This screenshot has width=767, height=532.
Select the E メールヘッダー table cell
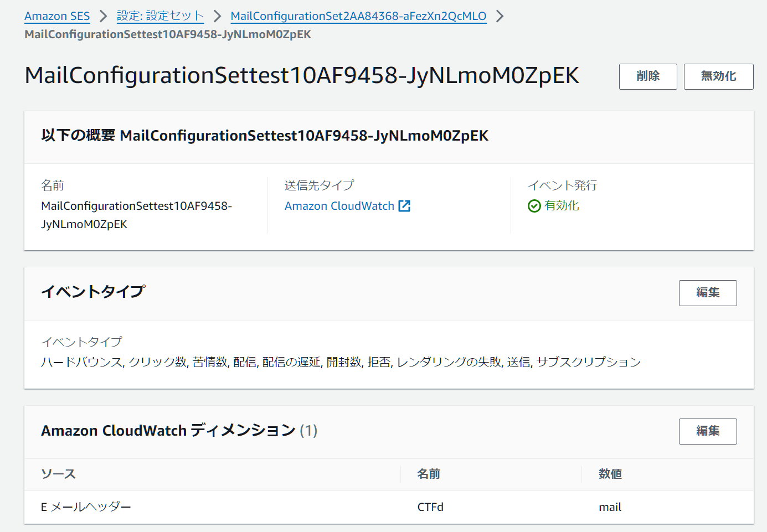(x=86, y=507)
